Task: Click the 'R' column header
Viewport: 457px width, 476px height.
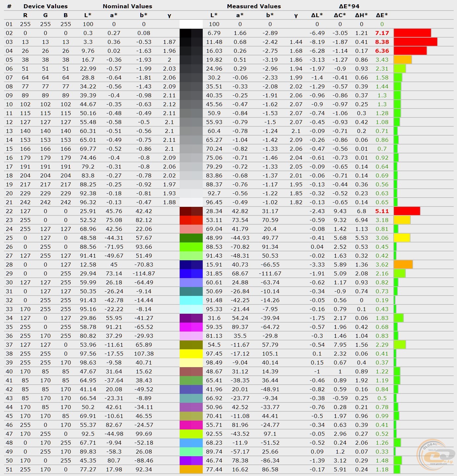Action: (25, 15)
